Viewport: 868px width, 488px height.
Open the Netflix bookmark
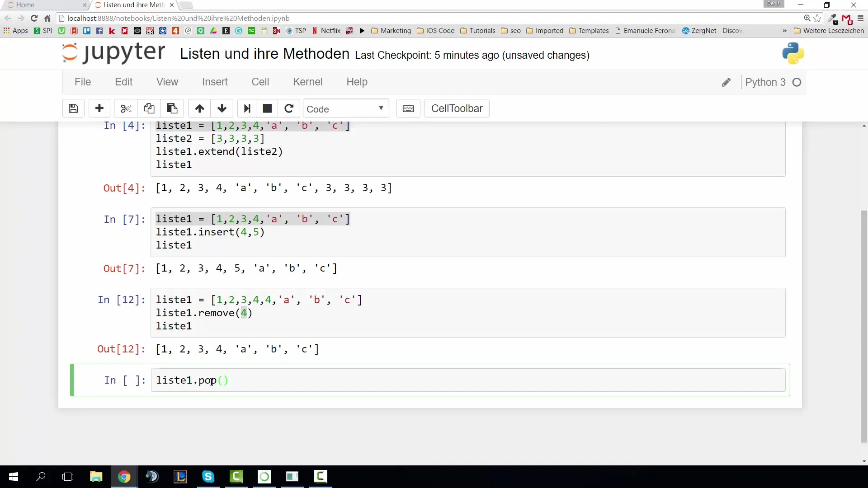pos(326,31)
